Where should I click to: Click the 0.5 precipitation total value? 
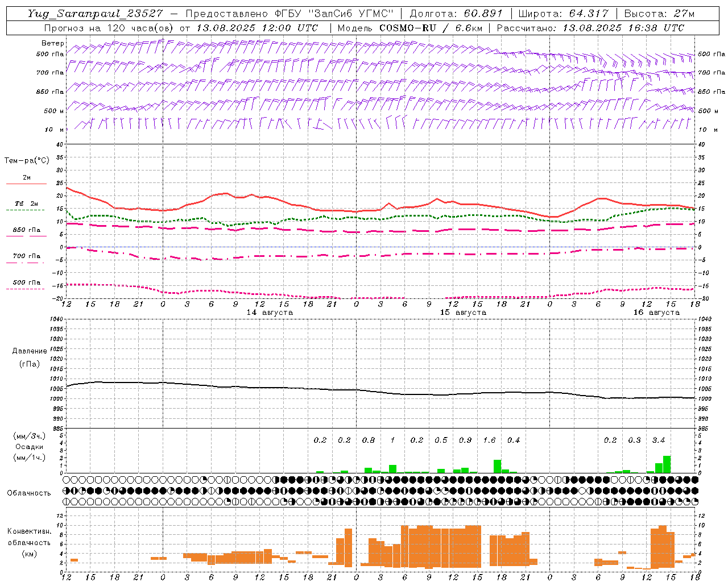(441, 440)
